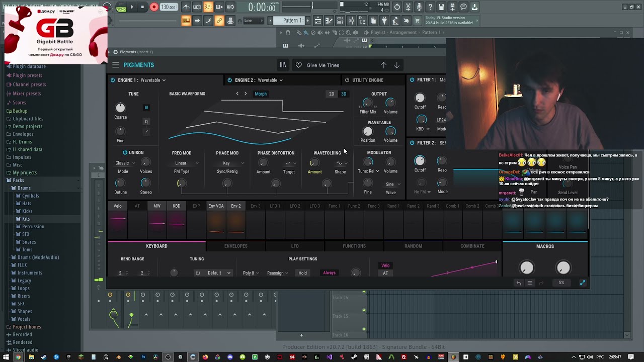Viewport: 644px width, 362px height.
Task: Stop playback with the stop button
Action: pos(143,7)
